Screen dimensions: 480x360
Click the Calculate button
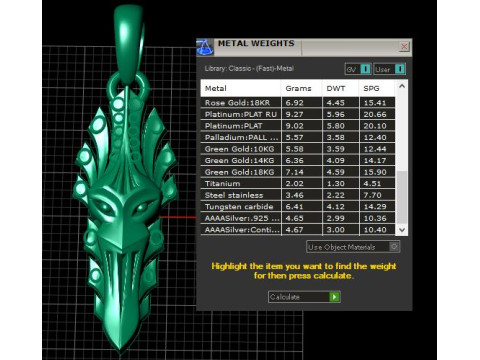tap(304, 297)
